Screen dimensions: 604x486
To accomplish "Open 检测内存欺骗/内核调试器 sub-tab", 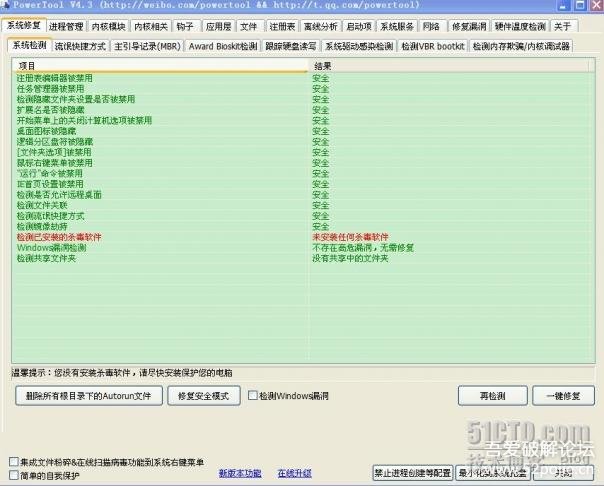I will [521, 46].
